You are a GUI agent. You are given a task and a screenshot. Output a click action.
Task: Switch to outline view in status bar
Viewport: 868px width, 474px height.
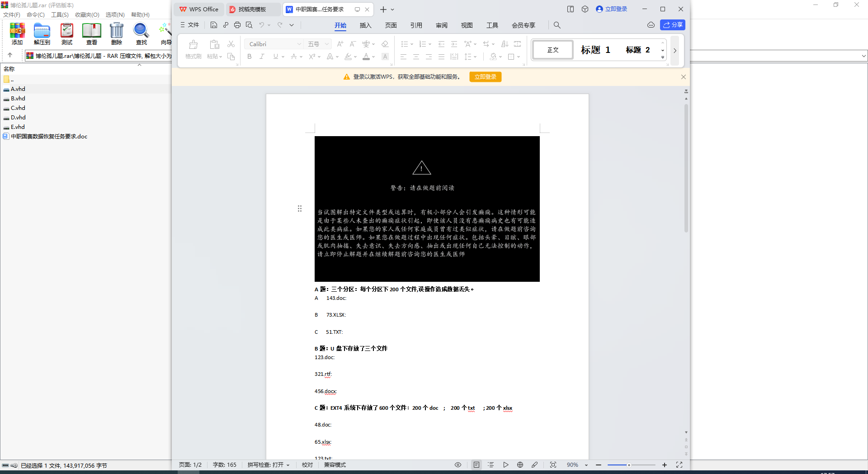(491, 465)
